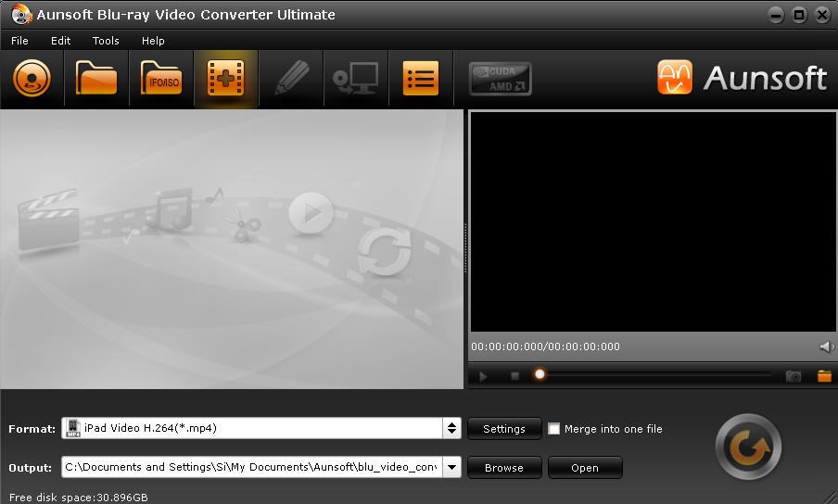The image size is (838, 504).
Task: Minimize the converter window
Action: (776, 15)
